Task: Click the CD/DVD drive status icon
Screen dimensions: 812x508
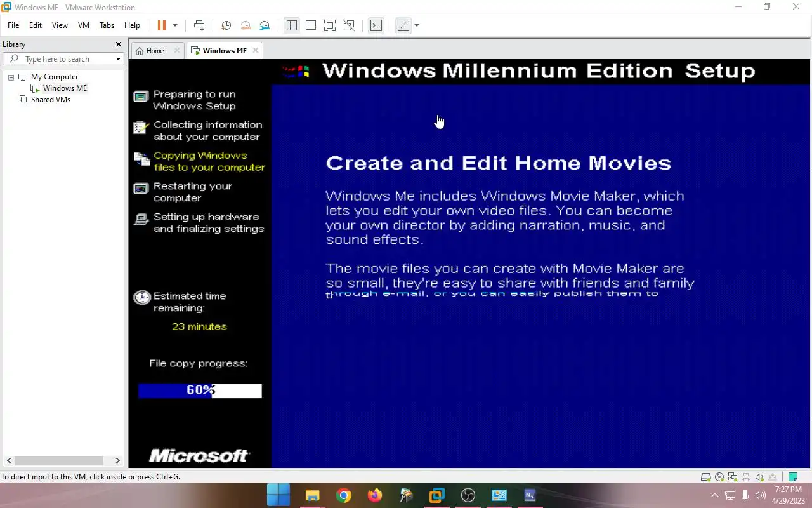Action: click(x=719, y=478)
